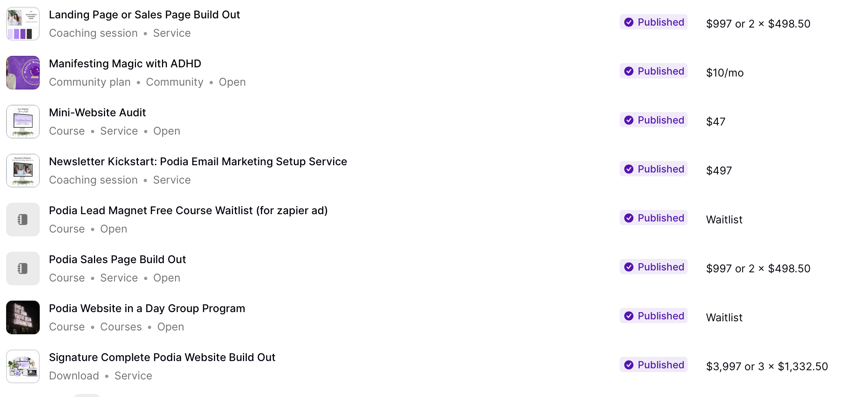Open Podia Website in a Day Group Program

coord(147,309)
